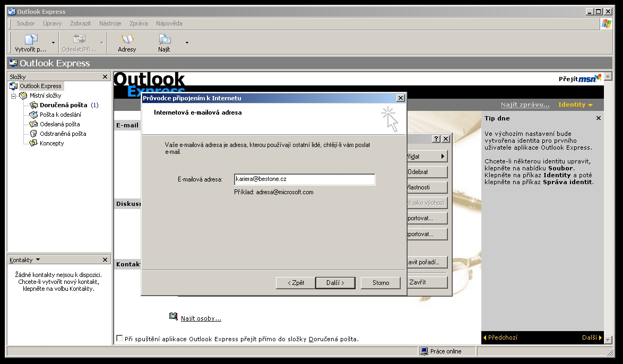The width and height of the screenshot is (623, 364).
Task: Click the Přejít msn link
Action: [579, 79]
